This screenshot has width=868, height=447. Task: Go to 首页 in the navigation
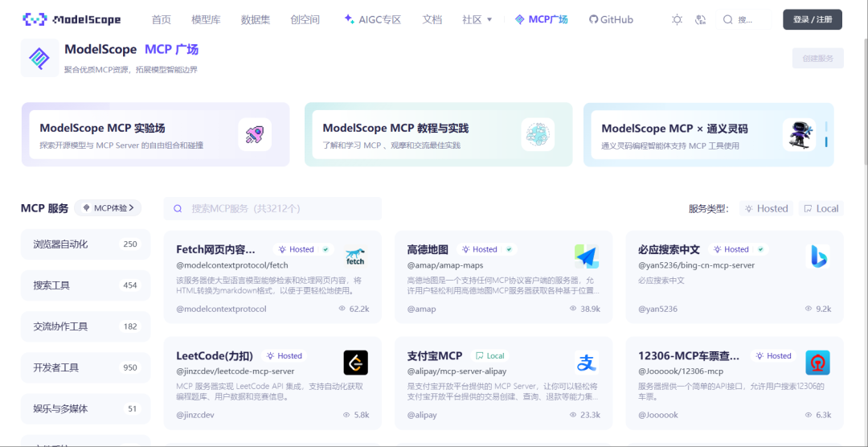tap(162, 20)
